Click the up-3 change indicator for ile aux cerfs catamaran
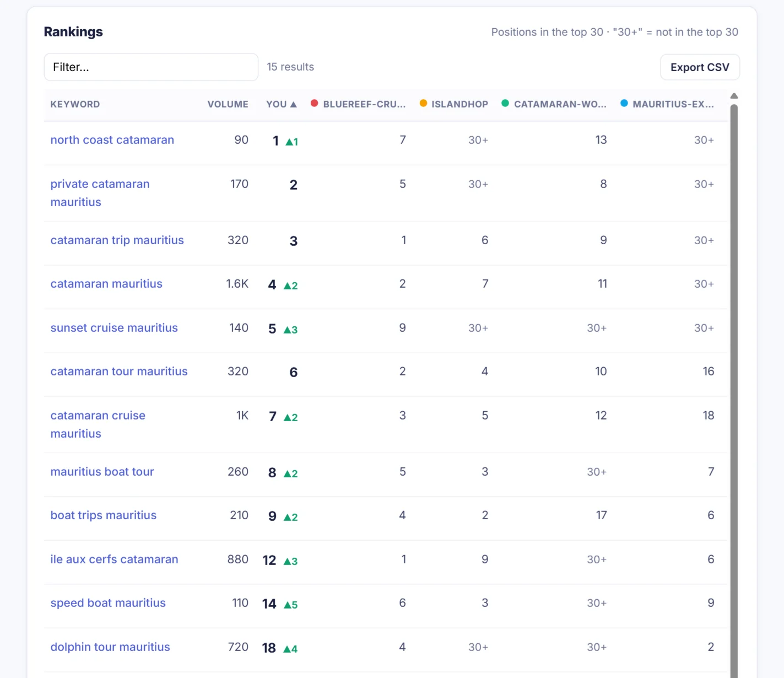784x678 pixels. pyautogui.click(x=291, y=561)
